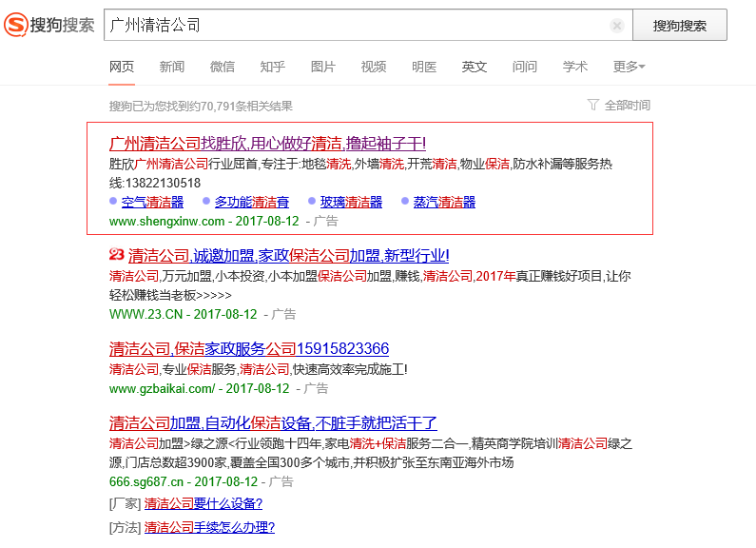Viewport: 756px width, 548px height.
Task: Click the 蒸汽清洁器 sublink
Action: point(444,202)
